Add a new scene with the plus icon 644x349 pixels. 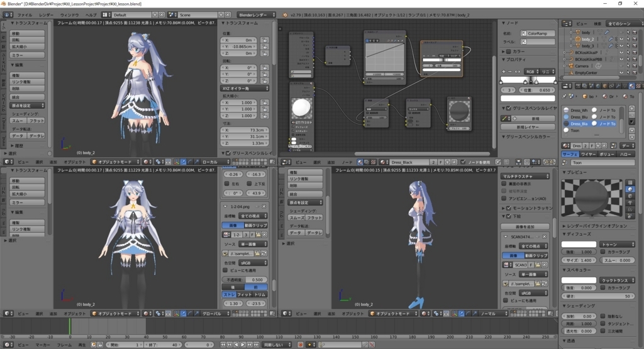click(x=221, y=15)
